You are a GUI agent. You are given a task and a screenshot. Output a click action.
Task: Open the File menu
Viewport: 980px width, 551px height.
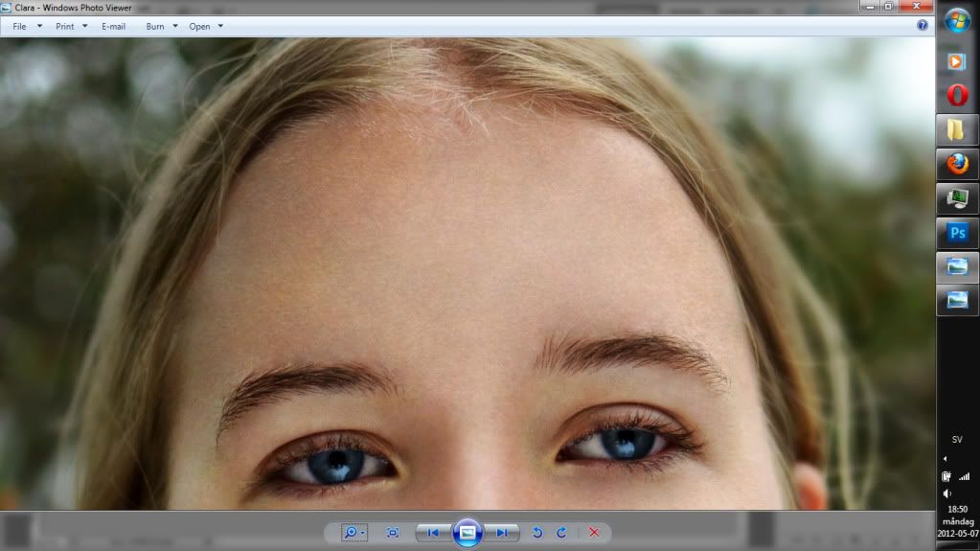coord(20,26)
